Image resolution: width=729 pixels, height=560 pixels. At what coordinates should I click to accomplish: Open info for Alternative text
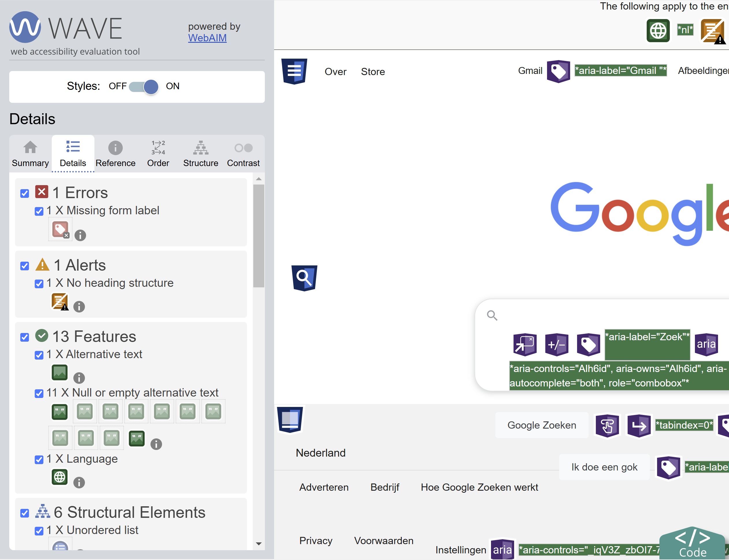(x=79, y=378)
